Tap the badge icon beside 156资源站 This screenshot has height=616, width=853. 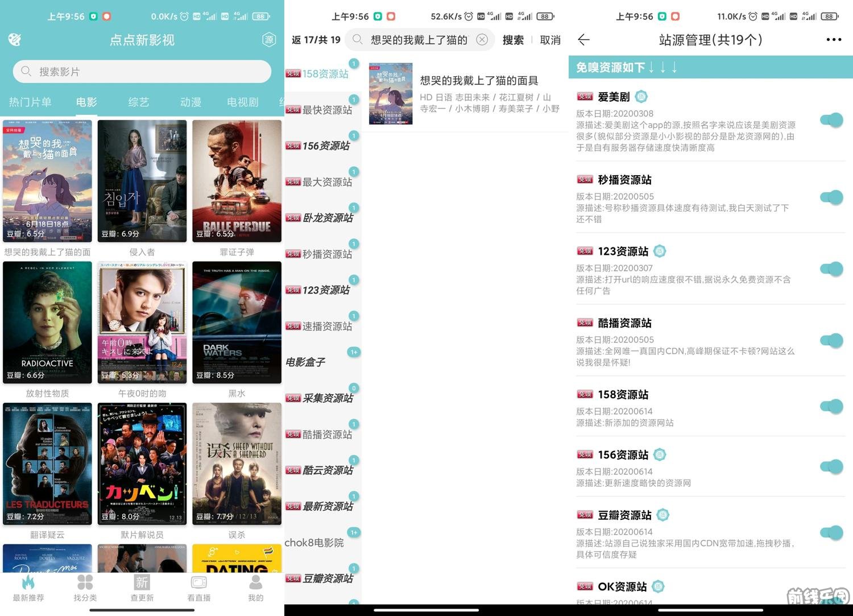coord(660,454)
